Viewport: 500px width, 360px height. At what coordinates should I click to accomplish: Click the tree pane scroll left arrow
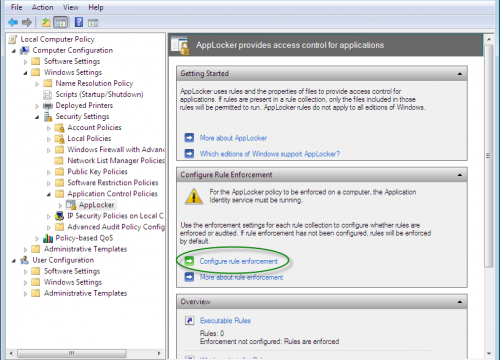(11, 353)
